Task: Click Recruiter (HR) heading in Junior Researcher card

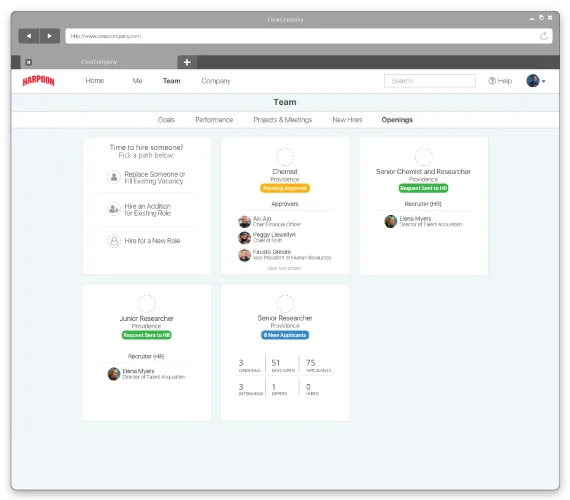Action: 146,356
